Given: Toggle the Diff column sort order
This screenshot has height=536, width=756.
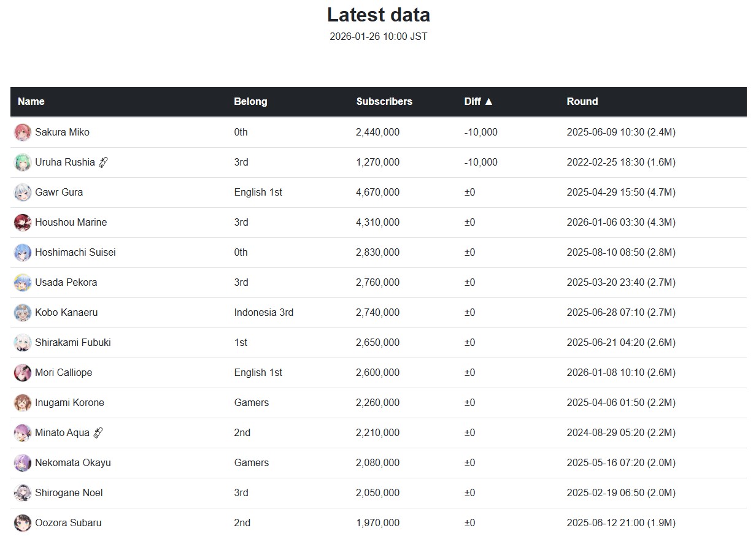Looking at the screenshot, I should [479, 102].
